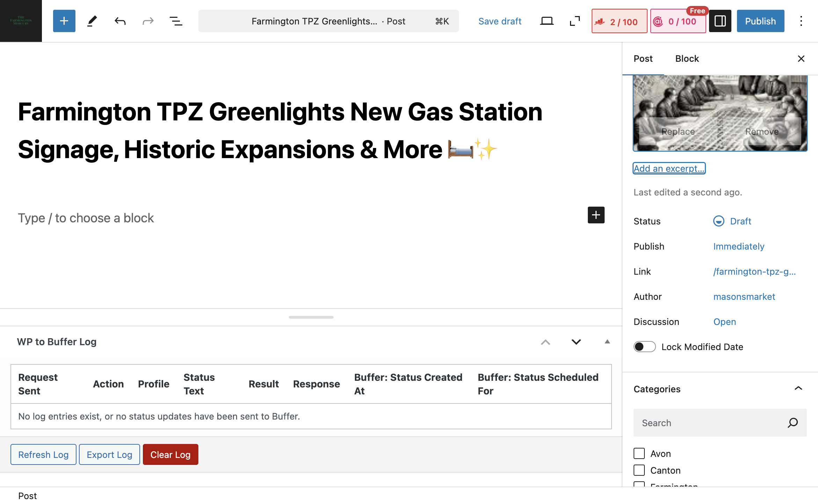Click Export Log
818x504 pixels.
(109, 454)
